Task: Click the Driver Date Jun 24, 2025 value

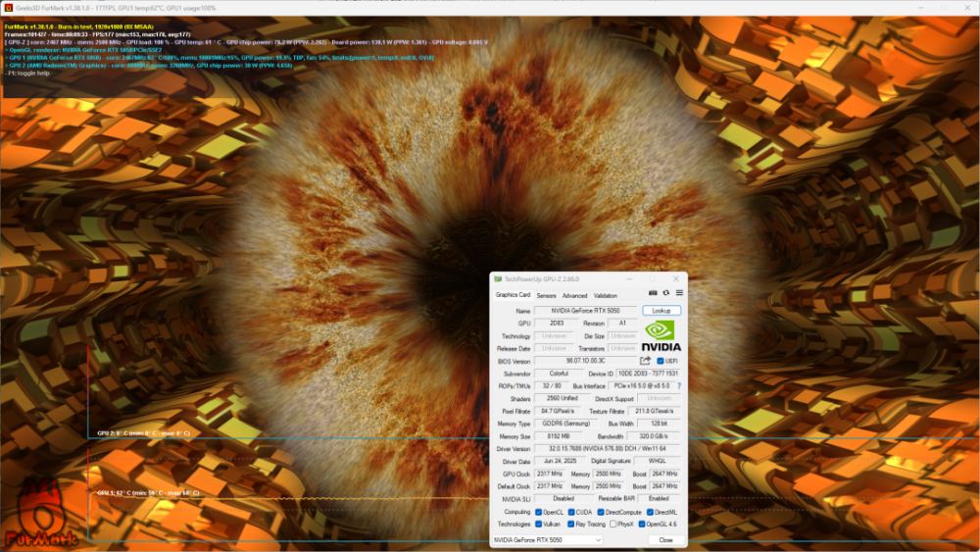Action: point(560,462)
